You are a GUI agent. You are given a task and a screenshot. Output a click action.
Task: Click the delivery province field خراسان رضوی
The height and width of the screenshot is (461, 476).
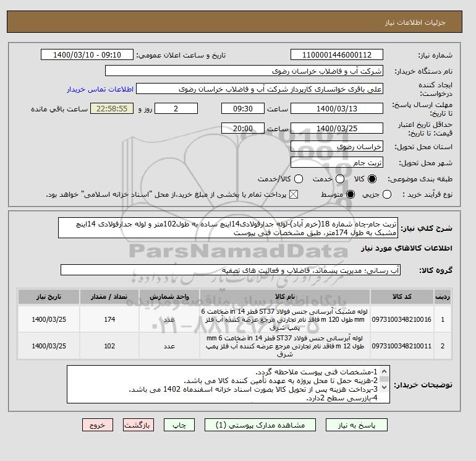(337, 147)
